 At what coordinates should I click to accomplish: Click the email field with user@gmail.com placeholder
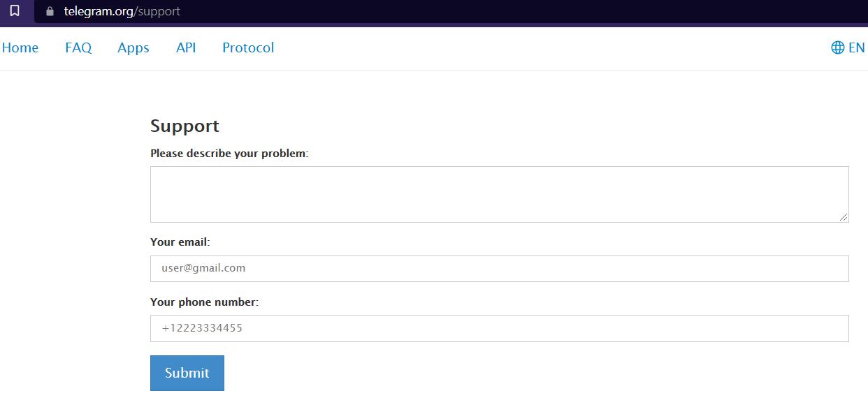(499, 268)
